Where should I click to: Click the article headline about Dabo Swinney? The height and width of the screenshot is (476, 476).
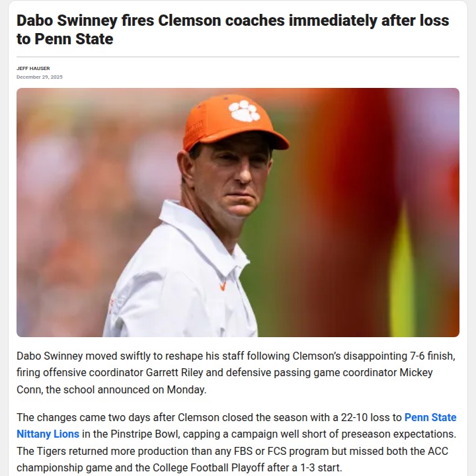(233, 30)
